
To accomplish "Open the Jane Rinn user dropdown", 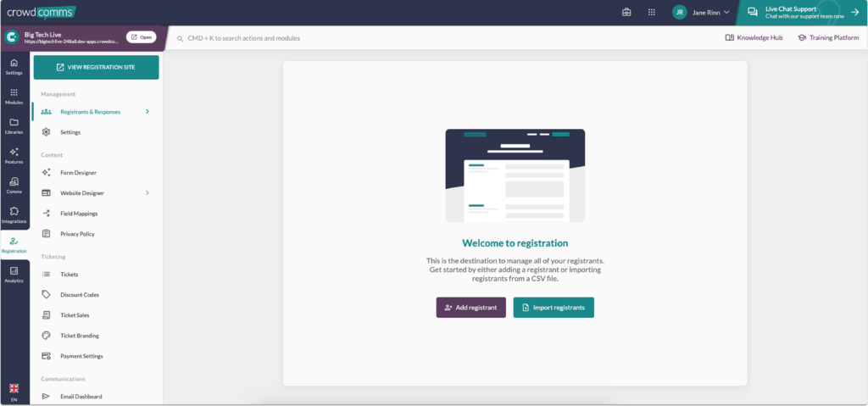I will click(x=701, y=13).
